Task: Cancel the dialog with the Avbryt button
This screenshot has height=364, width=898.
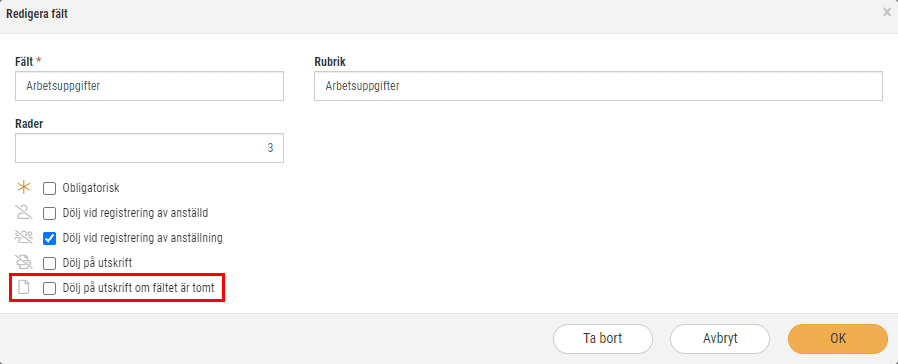Action: pos(720,338)
